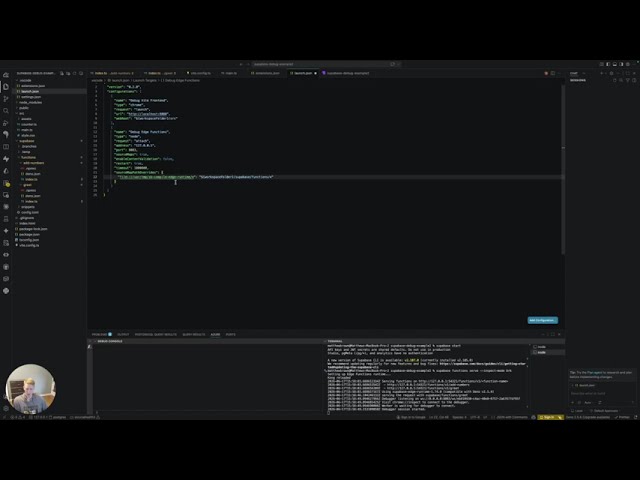
Task: Split the editor using the top-right icon
Action: [x=553, y=73]
